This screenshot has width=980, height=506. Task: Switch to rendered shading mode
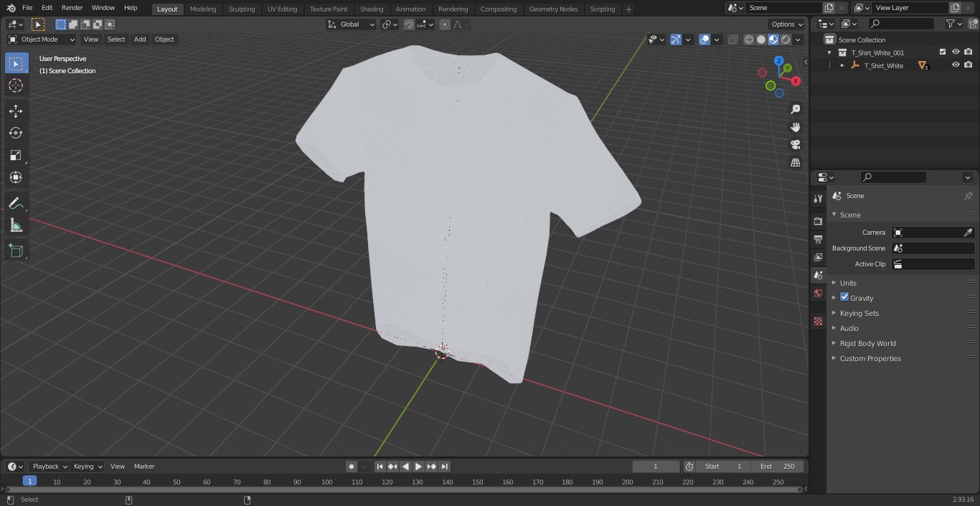pos(786,39)
